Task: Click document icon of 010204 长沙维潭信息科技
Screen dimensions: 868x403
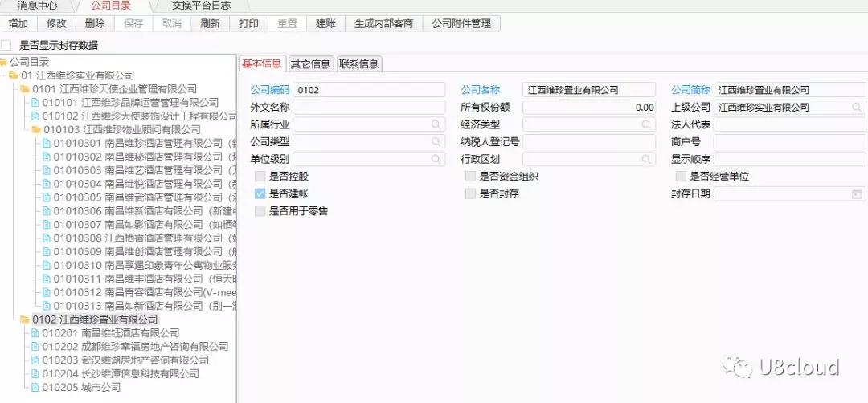Action: (x=35, y=374)
